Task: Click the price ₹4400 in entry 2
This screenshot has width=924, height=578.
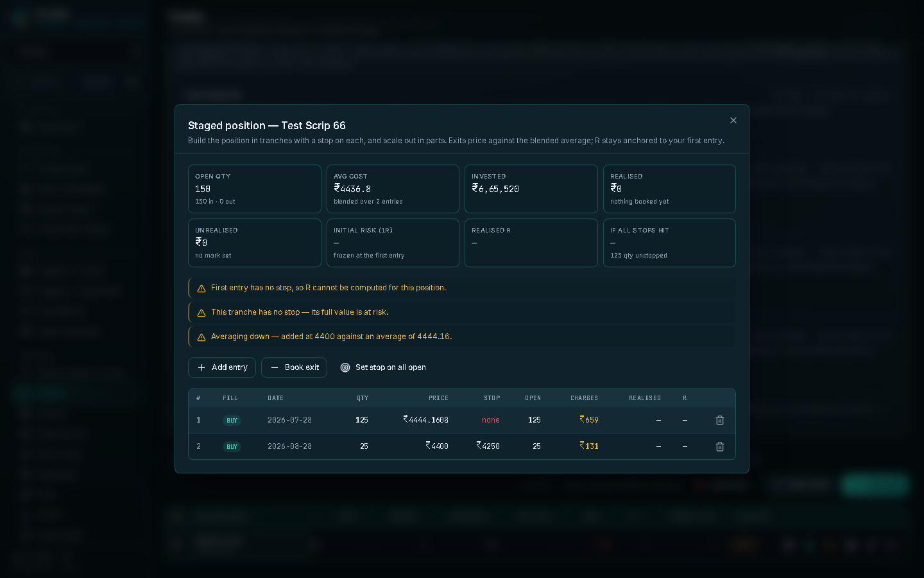Action: click(437, 446)
